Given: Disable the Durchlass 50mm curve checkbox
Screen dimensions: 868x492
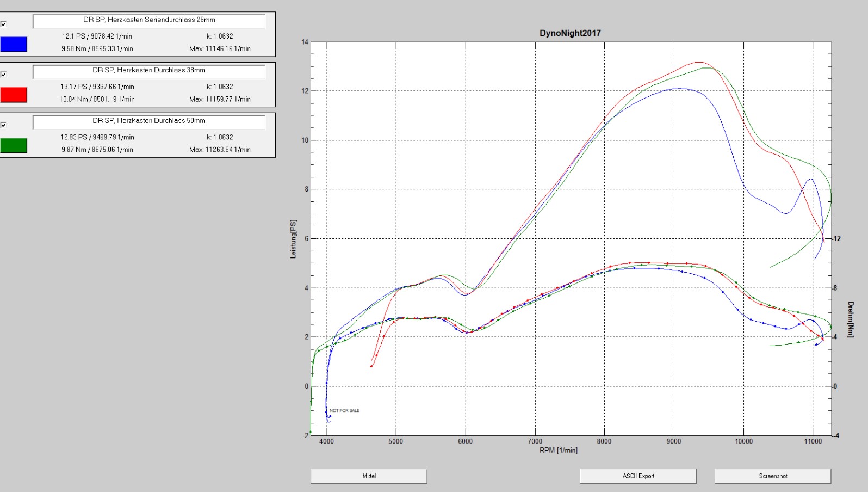Looking at the screenshot, I should [x=3, y=125].
